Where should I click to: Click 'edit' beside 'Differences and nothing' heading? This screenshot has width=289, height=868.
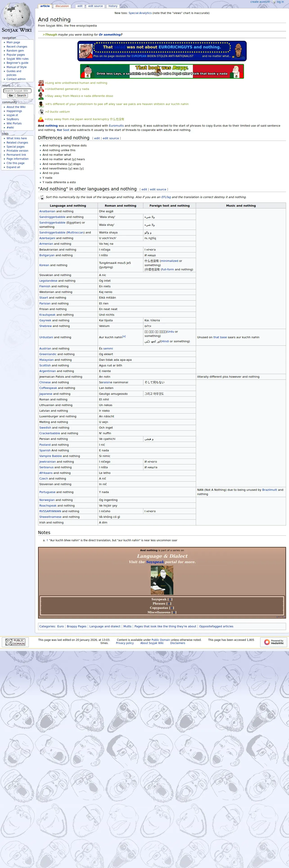97,138
